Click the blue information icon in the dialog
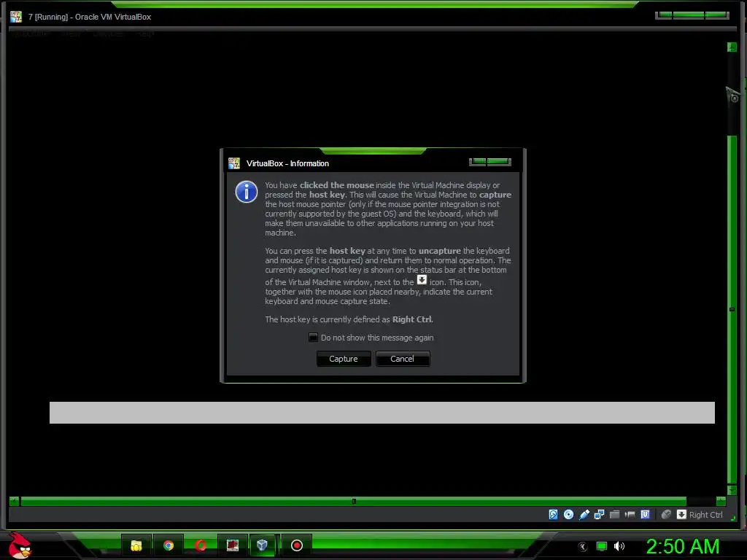This screenshot has width=747, height=560. [247, 192]
